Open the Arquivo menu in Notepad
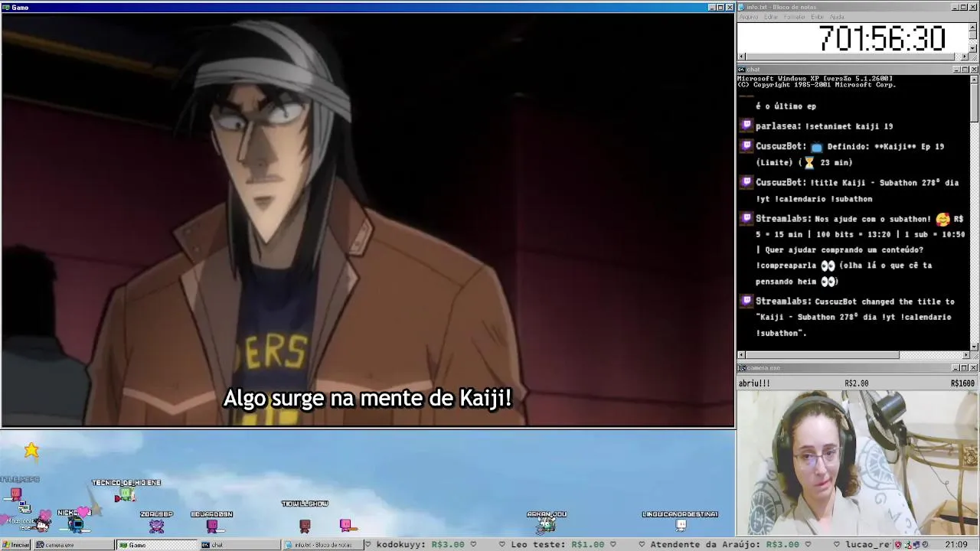Viewport: 980px width, 551px height. (x=749, y=17)
